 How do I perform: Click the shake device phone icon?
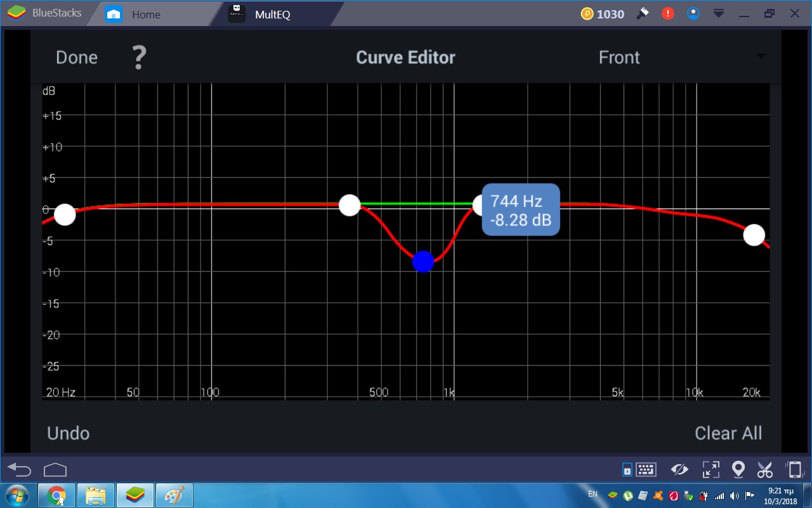click(x=794, y=470)
